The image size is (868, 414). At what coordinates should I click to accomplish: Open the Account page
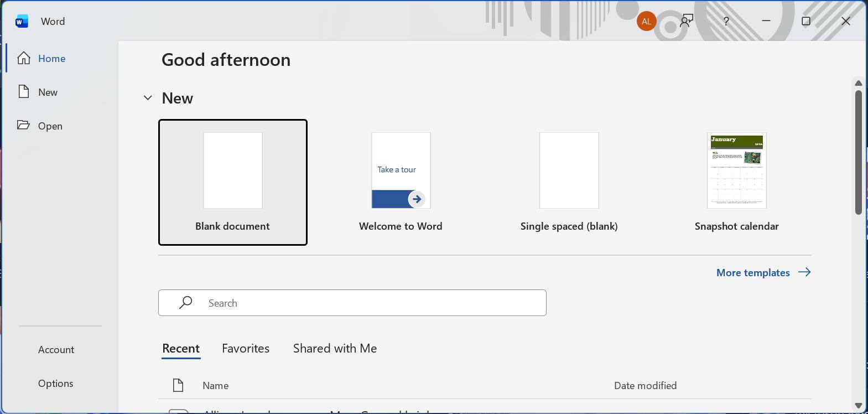coord(56,350)
